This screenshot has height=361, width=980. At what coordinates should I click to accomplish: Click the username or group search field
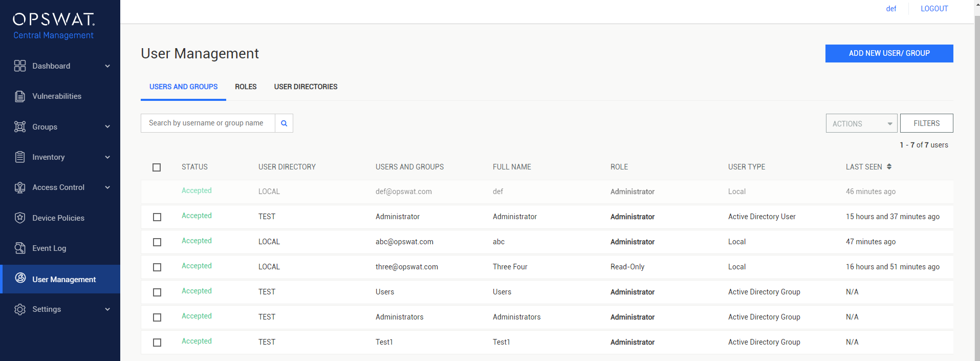208,123
